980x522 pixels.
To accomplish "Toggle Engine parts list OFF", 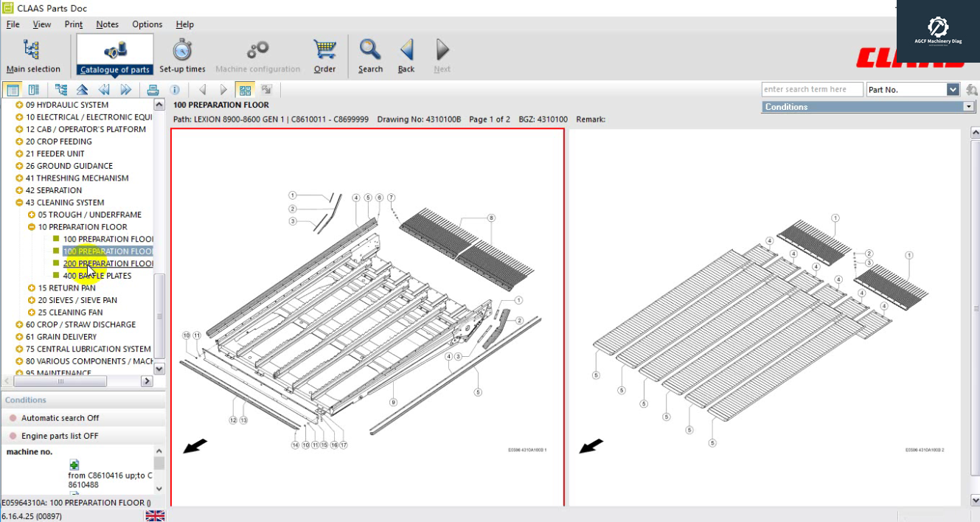I will point(13,436).
